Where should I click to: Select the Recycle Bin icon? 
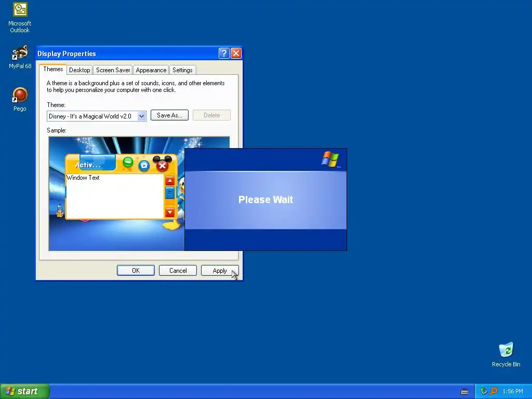(506, 354)
